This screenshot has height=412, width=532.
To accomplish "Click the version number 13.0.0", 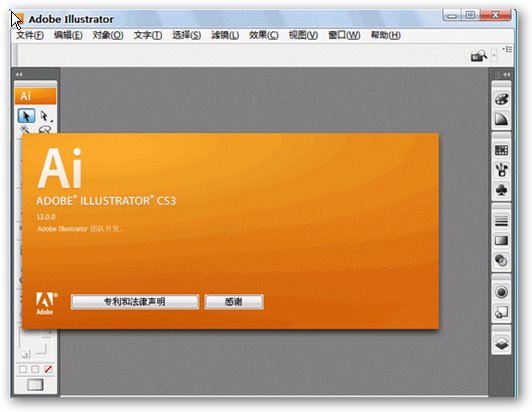I will [46, 217].
